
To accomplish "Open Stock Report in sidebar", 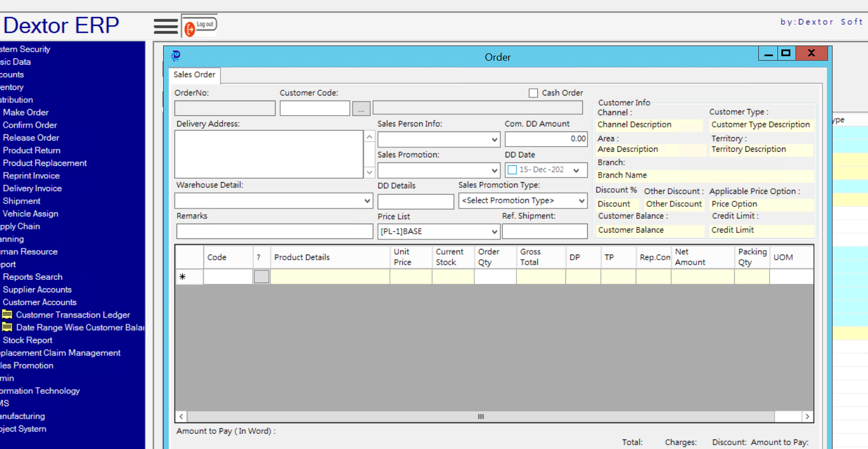I will tap(28, 340).
